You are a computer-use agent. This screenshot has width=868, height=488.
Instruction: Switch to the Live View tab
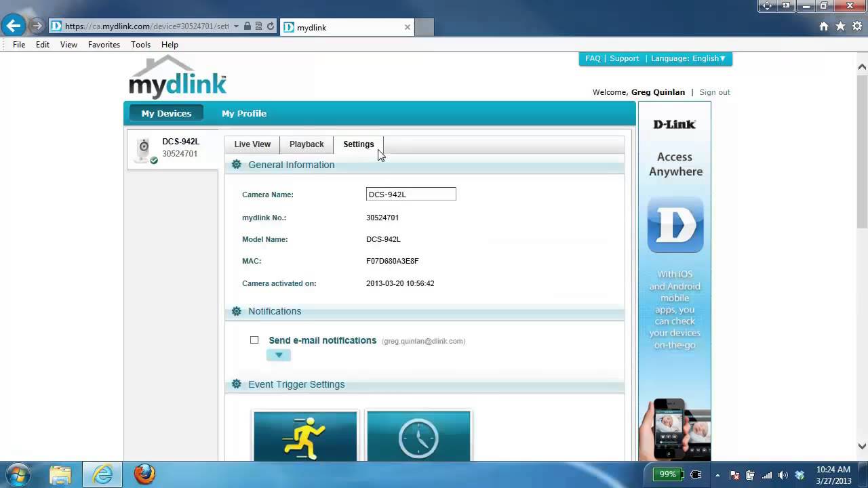[x=252, y=144]
